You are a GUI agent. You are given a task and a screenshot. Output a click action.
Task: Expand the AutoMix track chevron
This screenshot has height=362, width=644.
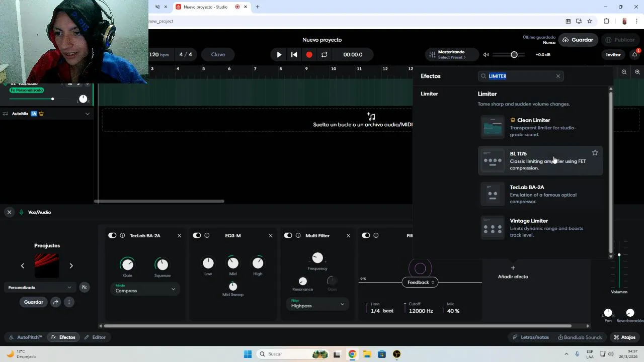(x=88, y=114)
